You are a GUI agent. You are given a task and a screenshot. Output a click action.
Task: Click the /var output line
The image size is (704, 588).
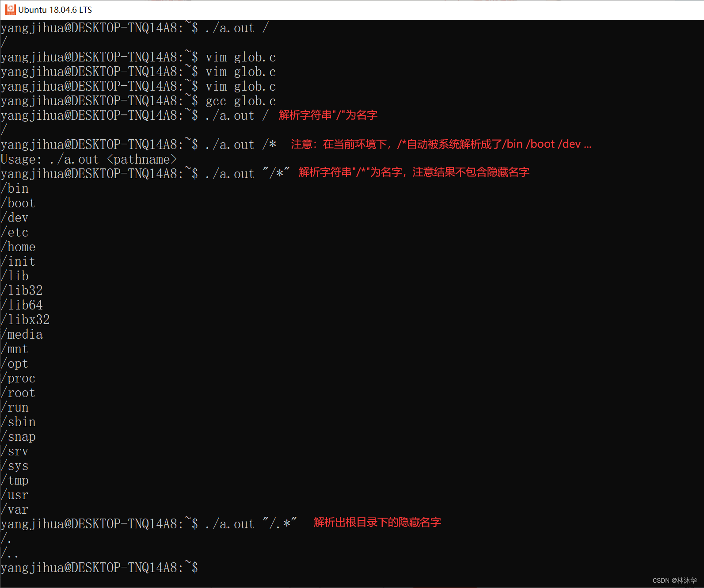point(15,510)
